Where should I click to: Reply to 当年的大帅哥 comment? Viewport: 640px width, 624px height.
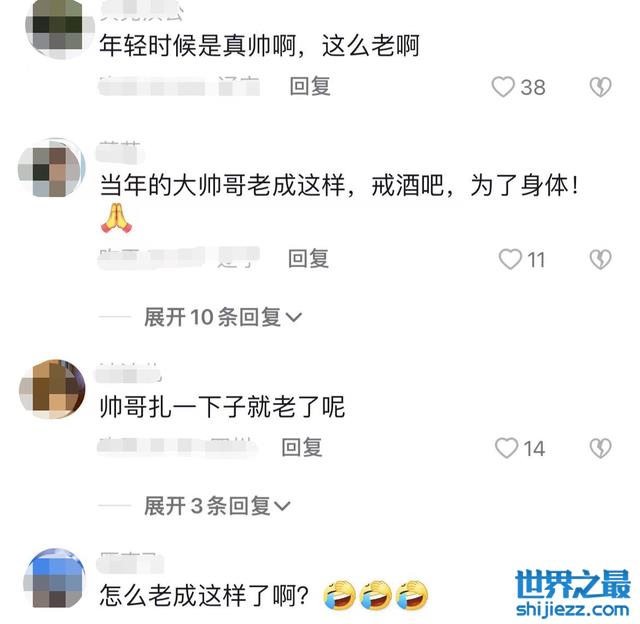[x=308, y=259]
